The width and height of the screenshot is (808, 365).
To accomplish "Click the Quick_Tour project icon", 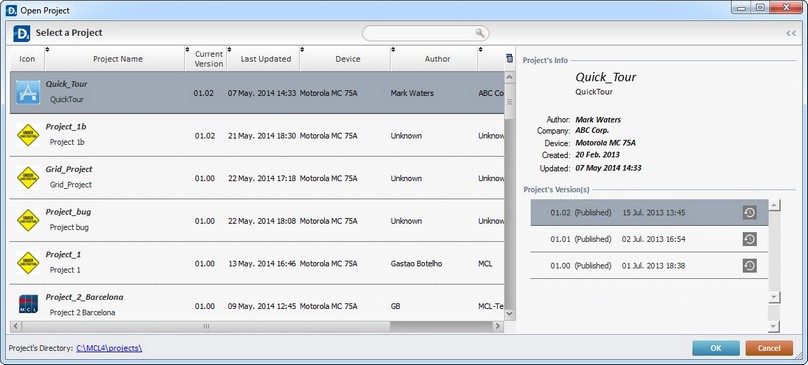I will pos(28,92).
